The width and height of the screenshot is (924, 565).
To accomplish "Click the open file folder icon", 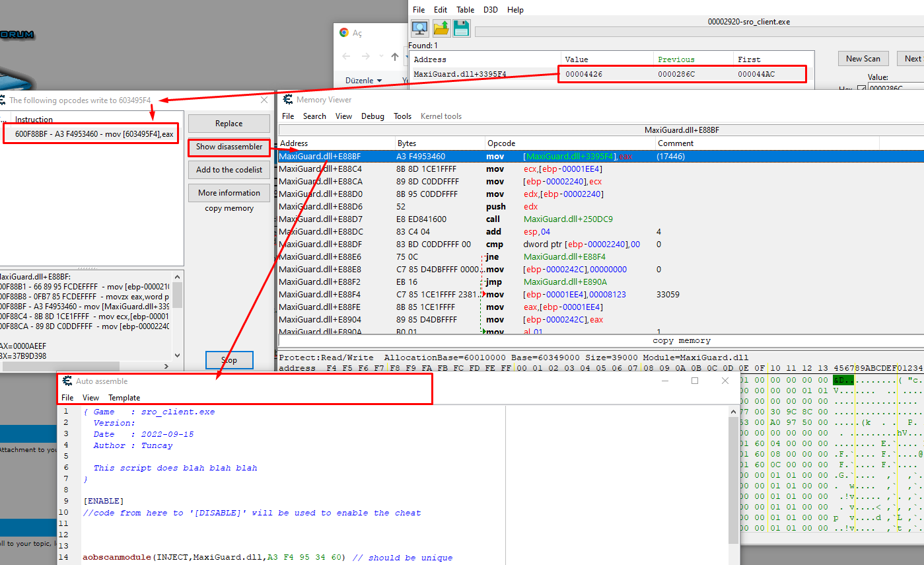I will pyautogui.click(x=441, y=28).
